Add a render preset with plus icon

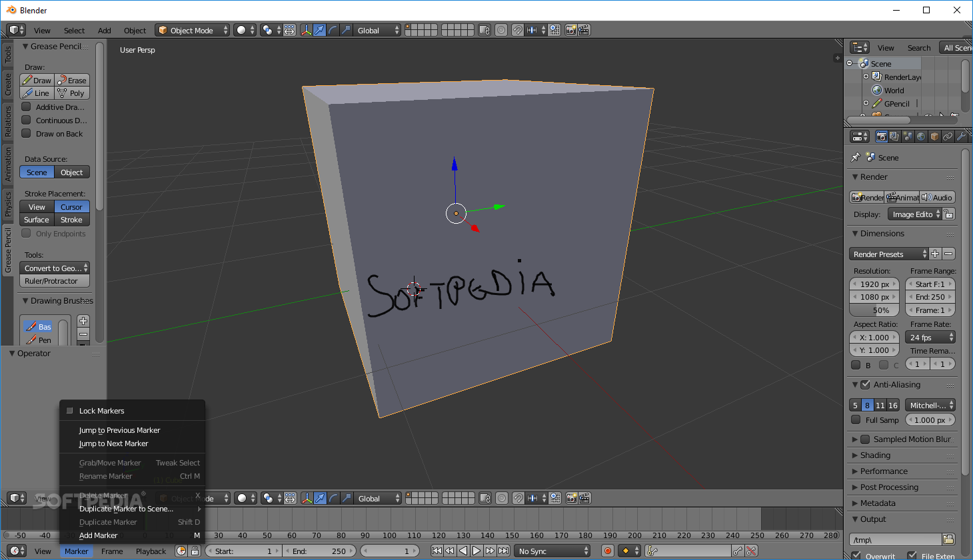(x=935, y=254)
